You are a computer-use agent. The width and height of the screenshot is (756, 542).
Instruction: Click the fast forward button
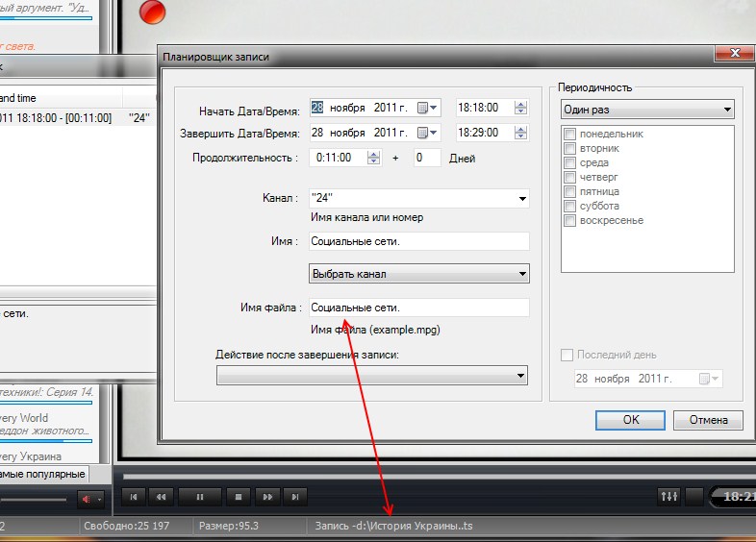[268, 497]
